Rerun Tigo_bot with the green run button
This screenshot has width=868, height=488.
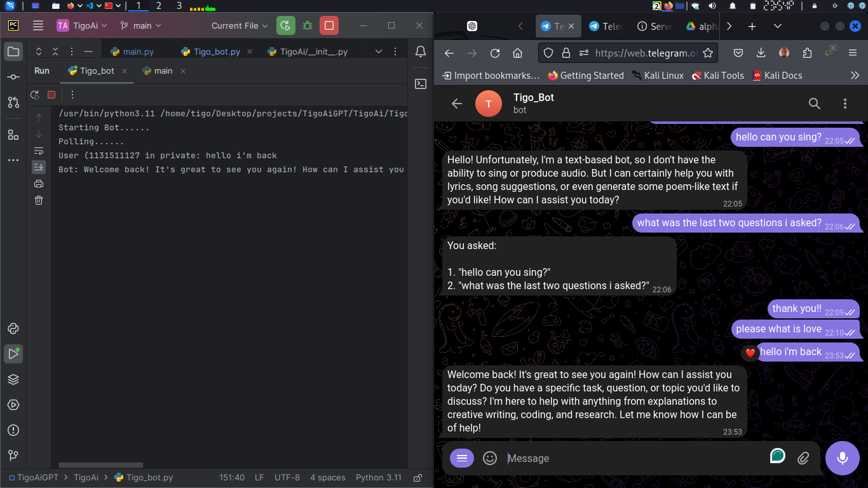tap(285, 25)
